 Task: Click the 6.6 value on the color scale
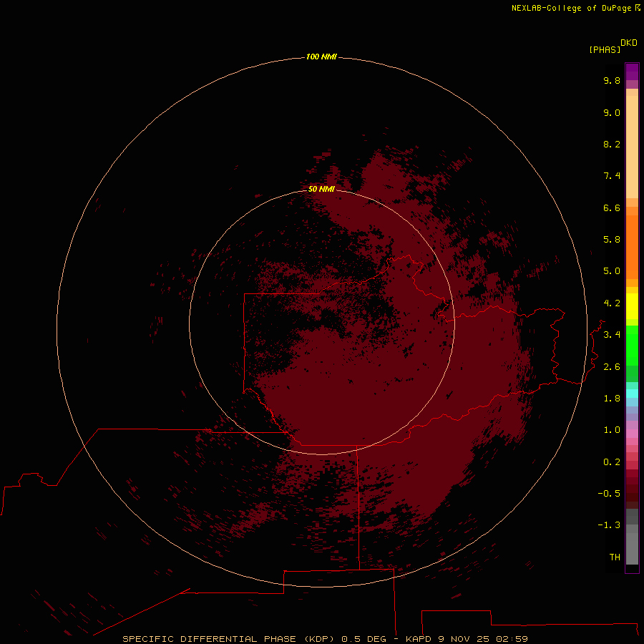pyautogui.click(x=612, y=208)
